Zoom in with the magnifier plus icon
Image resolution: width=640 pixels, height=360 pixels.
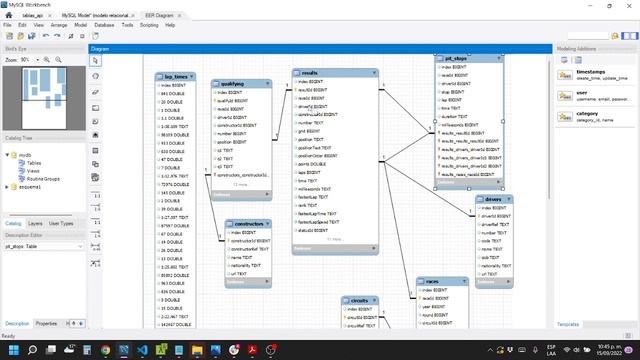tap(47, 60)
